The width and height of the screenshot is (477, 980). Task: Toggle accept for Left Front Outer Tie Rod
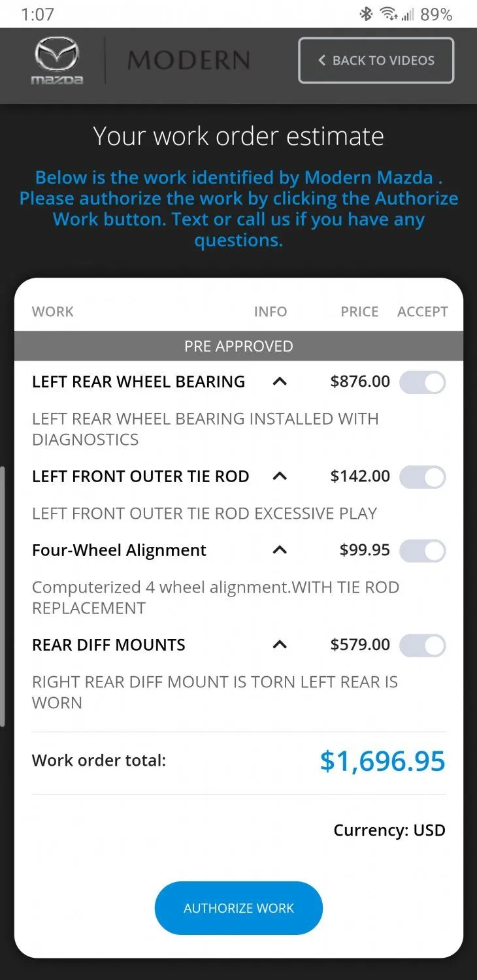(x=423, y=477)
